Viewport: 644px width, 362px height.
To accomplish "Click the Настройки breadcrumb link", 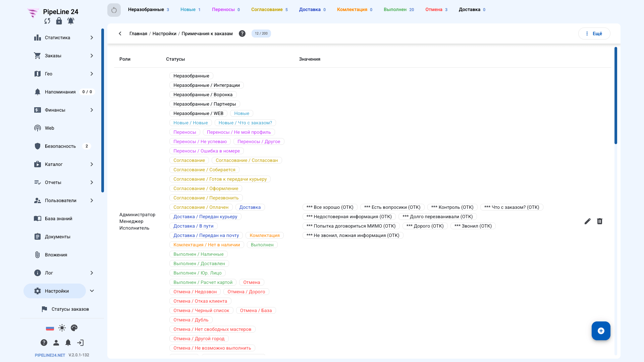I will [164, 34].
